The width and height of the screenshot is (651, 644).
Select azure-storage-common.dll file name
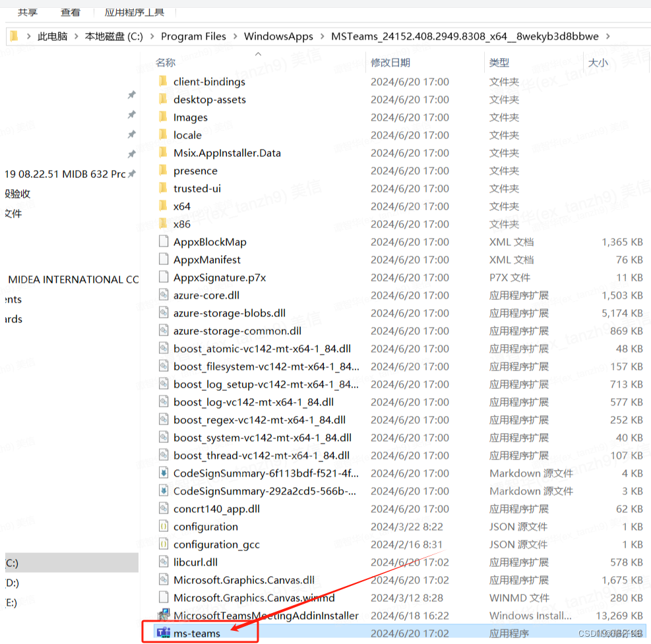pos(237,331)
